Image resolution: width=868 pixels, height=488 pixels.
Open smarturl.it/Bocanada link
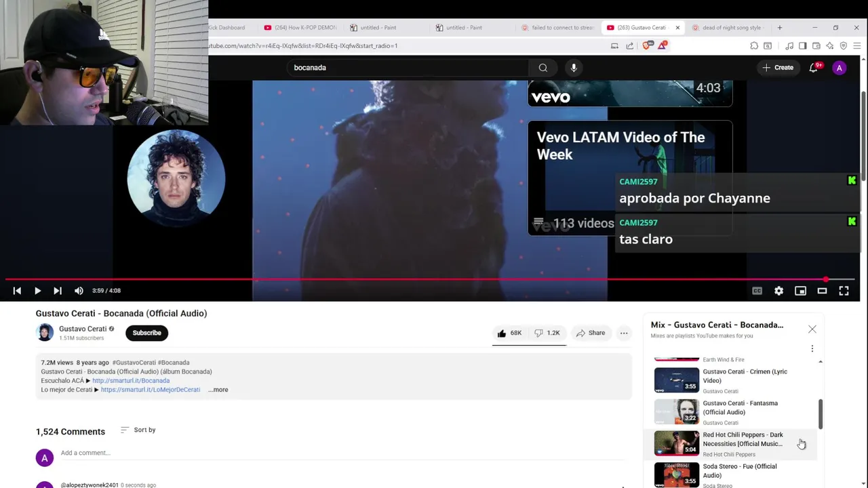pyautogui.click(x=131, y=381)
